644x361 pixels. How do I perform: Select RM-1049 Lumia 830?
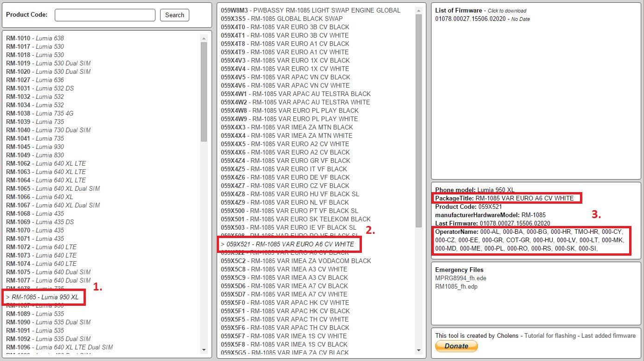coord(35,155)
